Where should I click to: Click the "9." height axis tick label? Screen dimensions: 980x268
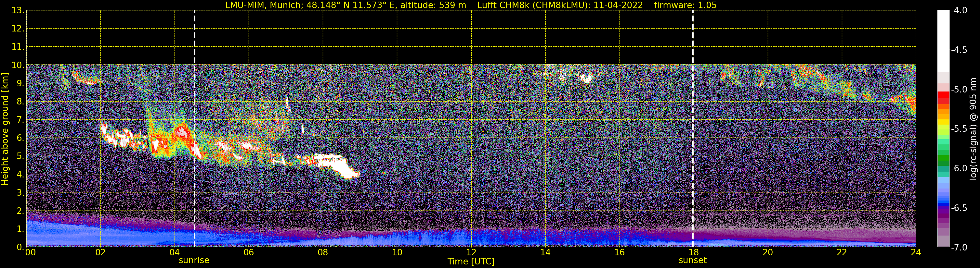(x=20, y=83)
